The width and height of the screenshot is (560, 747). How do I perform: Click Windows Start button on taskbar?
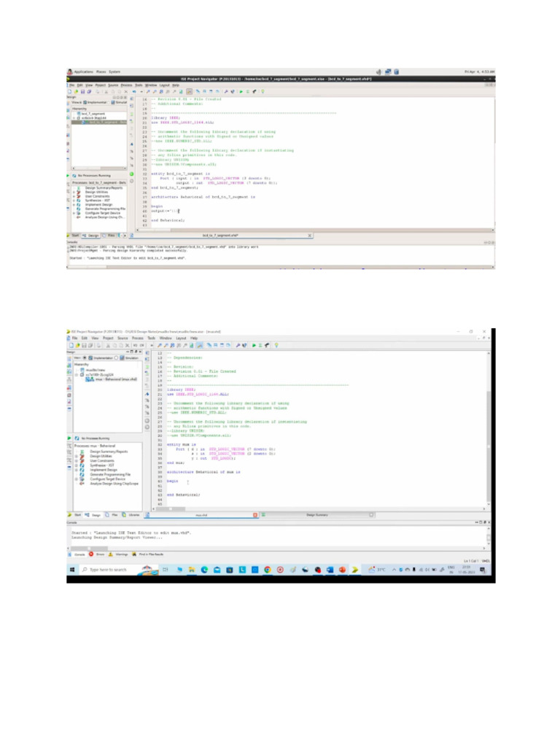[72, 570]
